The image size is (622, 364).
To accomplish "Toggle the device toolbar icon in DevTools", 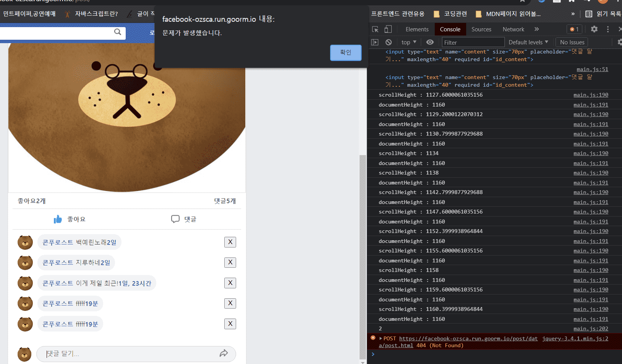I will click(x=388, y=29).
